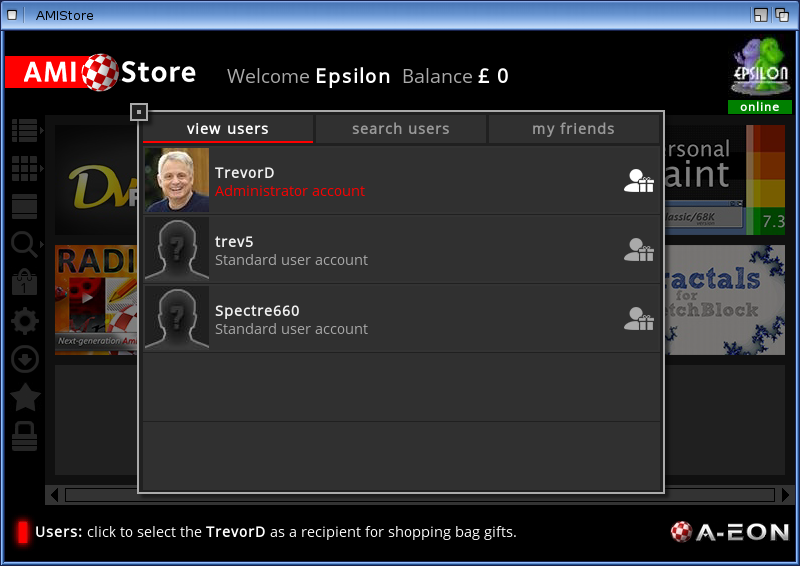The width and height of the screenshot is (800, 566).
Task: Open downloads arrow icon in sidebar
Action: 24,359
